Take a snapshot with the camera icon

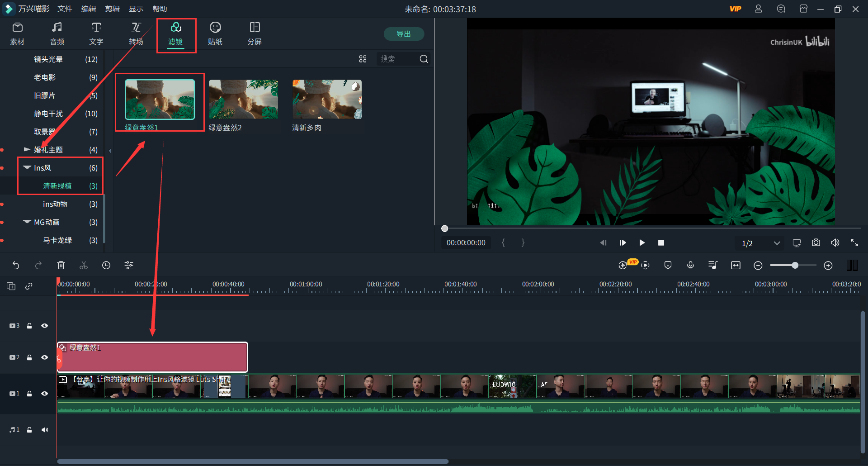[x=816, y=243]
